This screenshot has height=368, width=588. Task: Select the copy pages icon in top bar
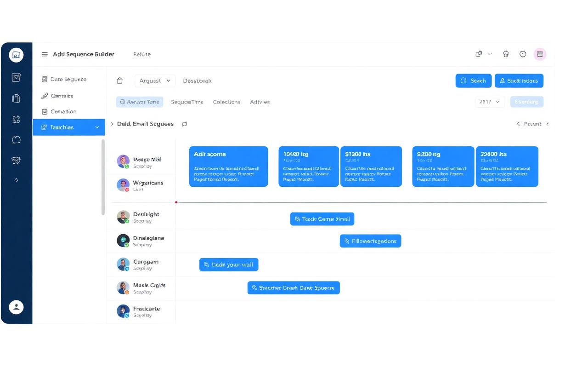point(478,54)
